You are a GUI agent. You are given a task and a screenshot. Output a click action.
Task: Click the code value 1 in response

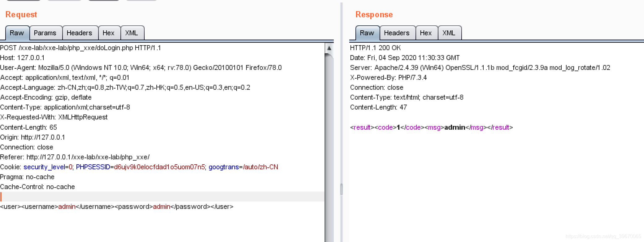point(398,127)
